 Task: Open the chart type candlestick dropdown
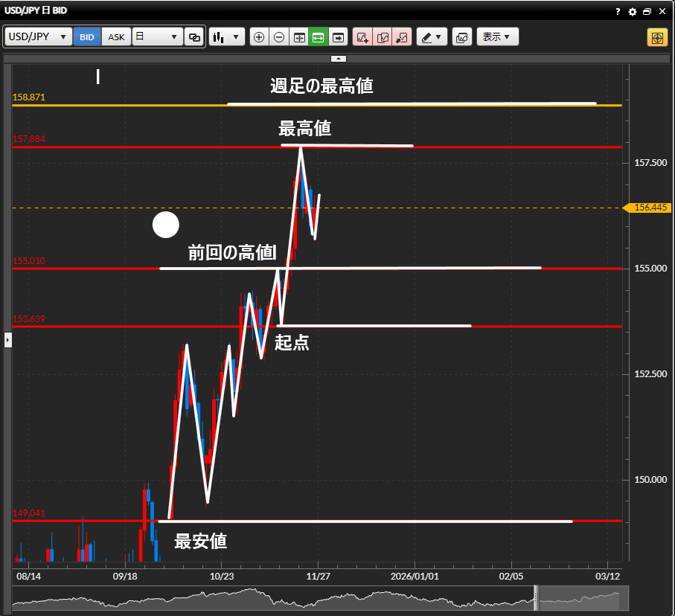[227, 37]
